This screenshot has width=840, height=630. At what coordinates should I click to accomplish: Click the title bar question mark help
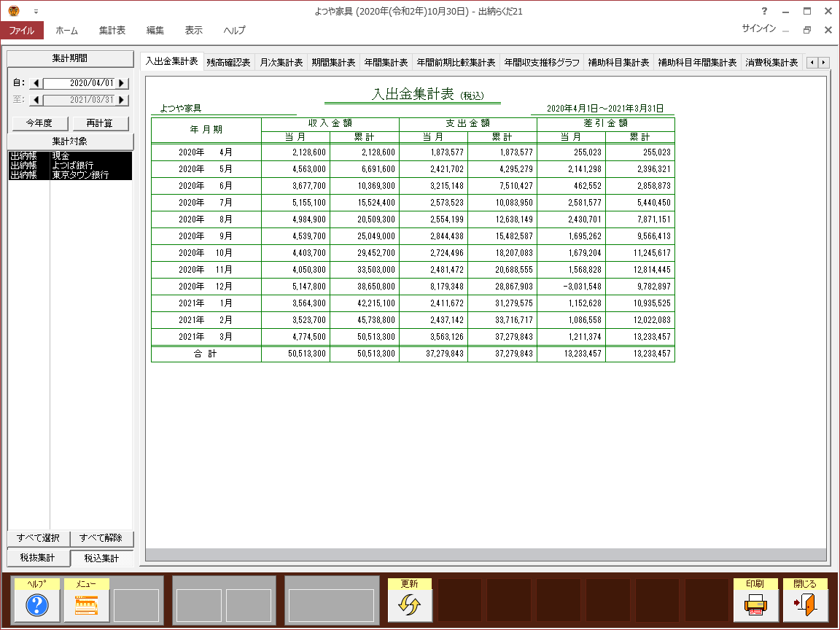coord(764,11)
